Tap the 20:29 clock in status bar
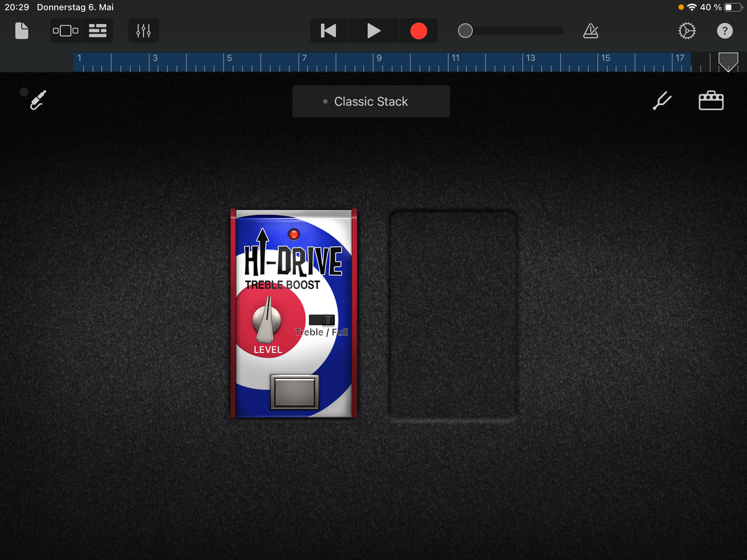This screenshot has height=560, width=747. [17, 7]
